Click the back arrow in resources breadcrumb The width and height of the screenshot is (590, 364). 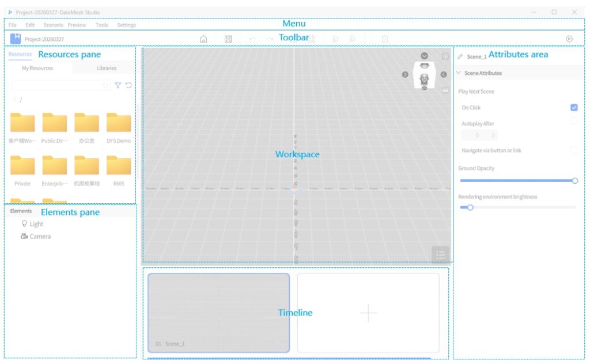14,99
